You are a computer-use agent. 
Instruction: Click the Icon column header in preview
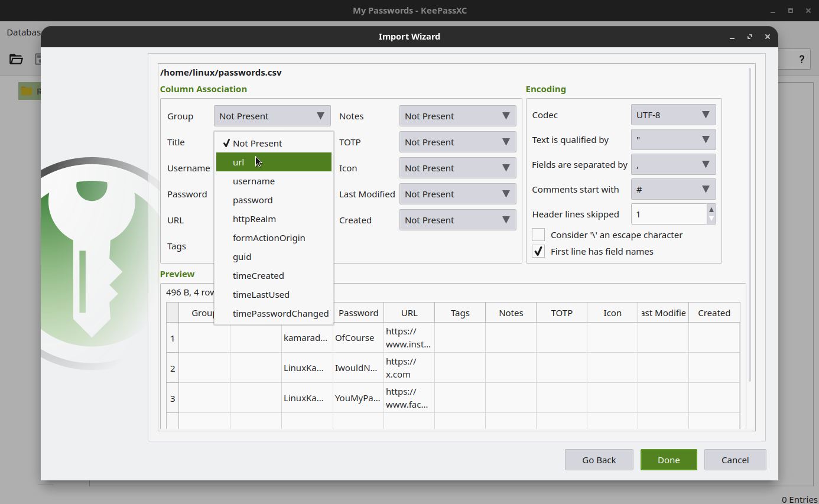click(x=612, y=313)
